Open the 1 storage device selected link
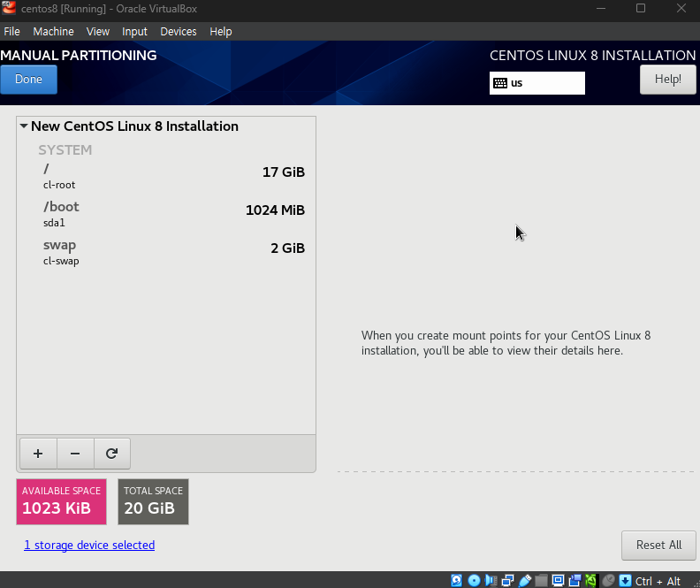Screen dimensions: 700x588 point(89,546)
